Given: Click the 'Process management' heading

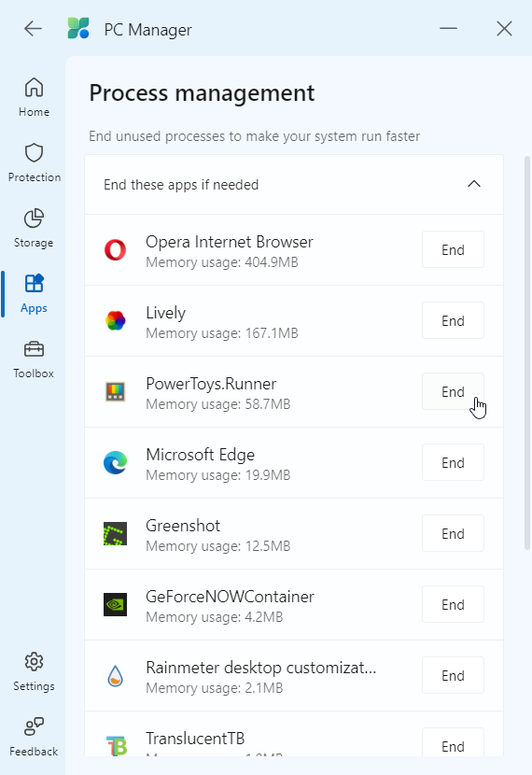Looking at the screenshot, I should 202,93.
